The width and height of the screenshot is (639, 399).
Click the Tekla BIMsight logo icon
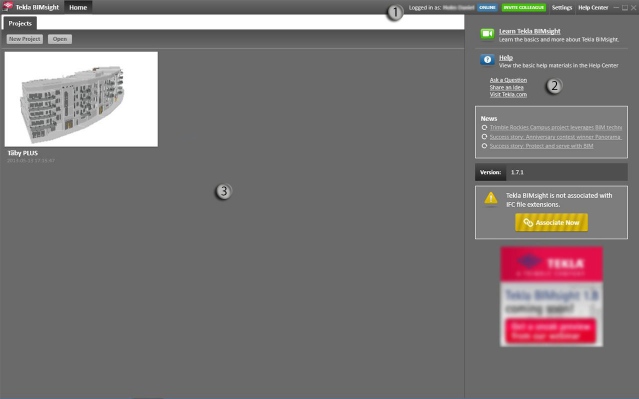7,6
